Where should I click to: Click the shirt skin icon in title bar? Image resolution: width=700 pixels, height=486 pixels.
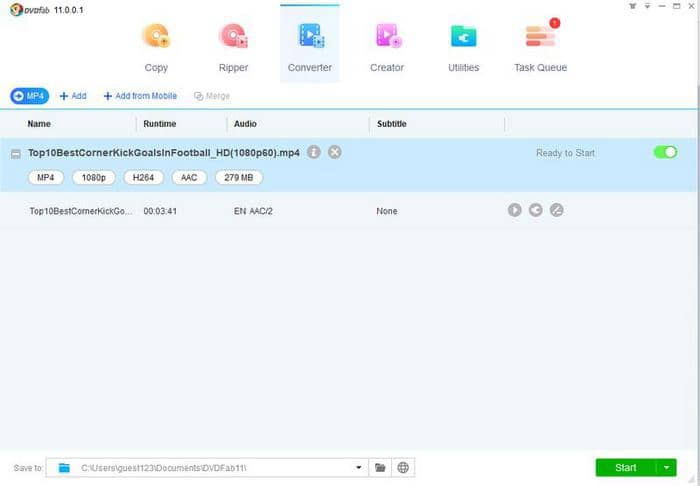tap(633, 6)
